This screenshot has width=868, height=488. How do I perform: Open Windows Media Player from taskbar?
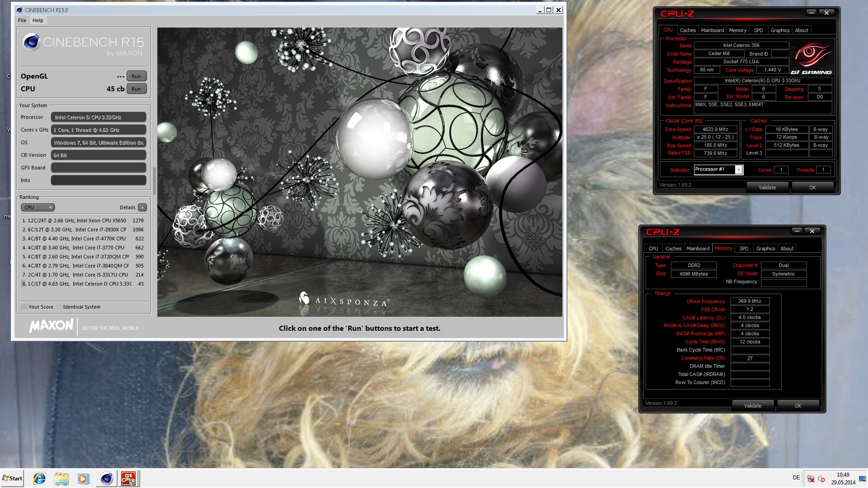click(84, 479)
